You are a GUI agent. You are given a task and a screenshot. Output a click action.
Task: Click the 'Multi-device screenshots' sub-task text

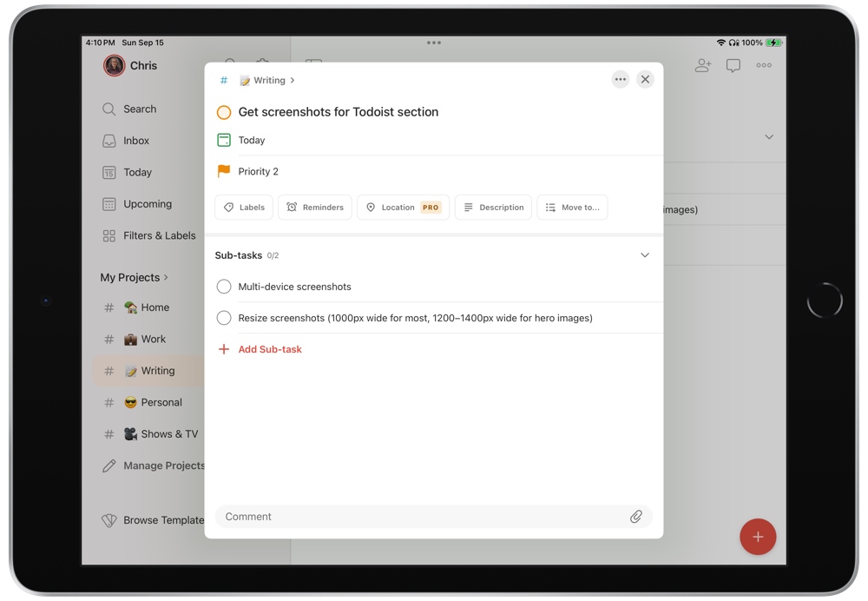click(x=294, y=287)
